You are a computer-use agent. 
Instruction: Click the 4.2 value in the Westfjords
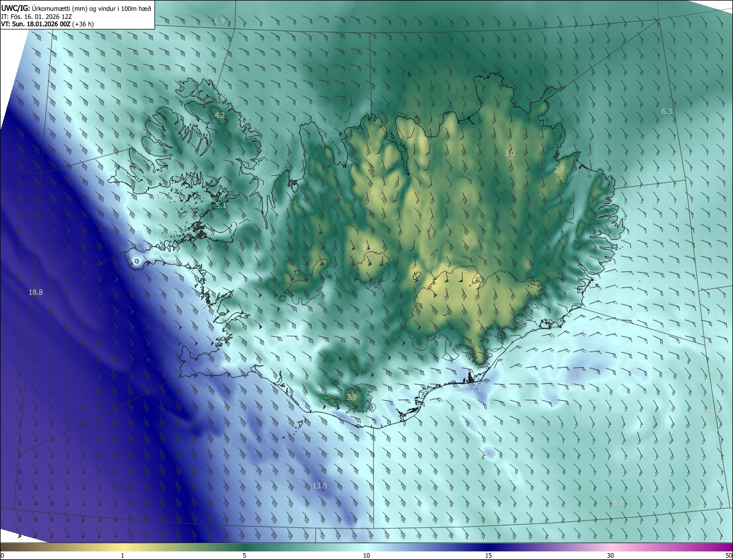point(220,116)
